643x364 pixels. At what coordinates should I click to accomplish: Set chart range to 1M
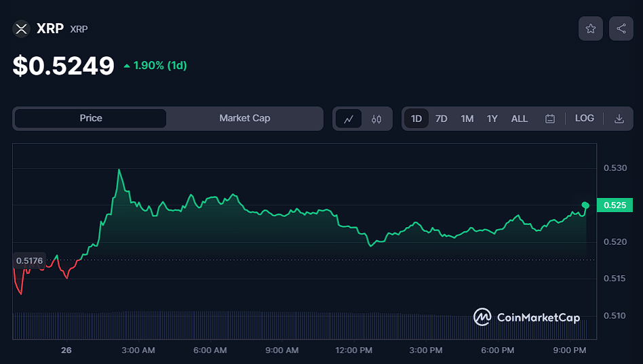click(x=467, y=119)
